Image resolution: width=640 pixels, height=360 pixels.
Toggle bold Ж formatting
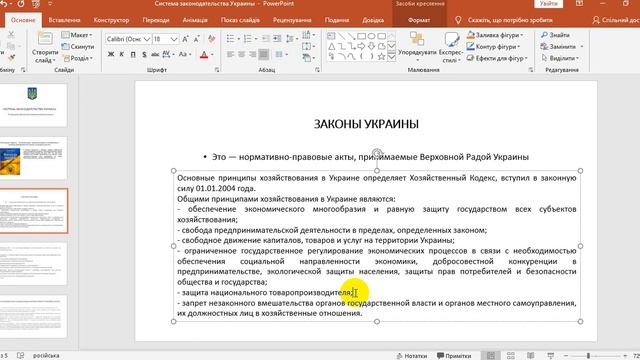pyautogui.click(x=111, y=54)
